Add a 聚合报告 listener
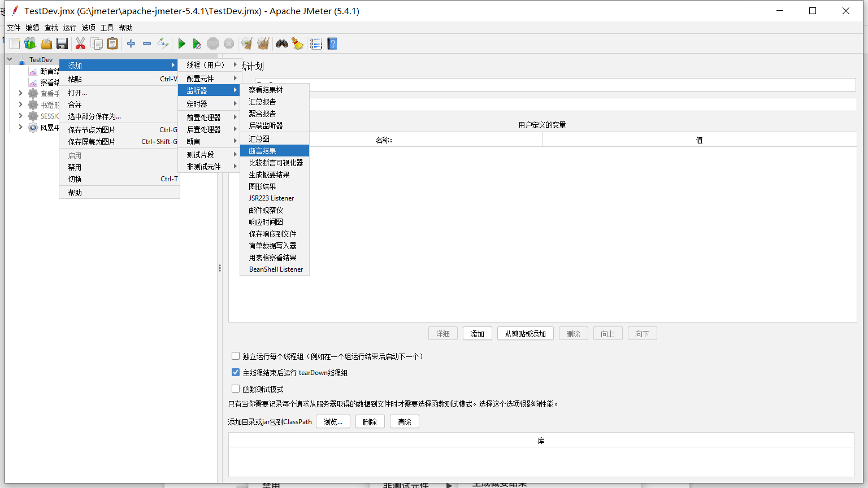Viewport: 868px width, 488px height. (x=275, y=114)
